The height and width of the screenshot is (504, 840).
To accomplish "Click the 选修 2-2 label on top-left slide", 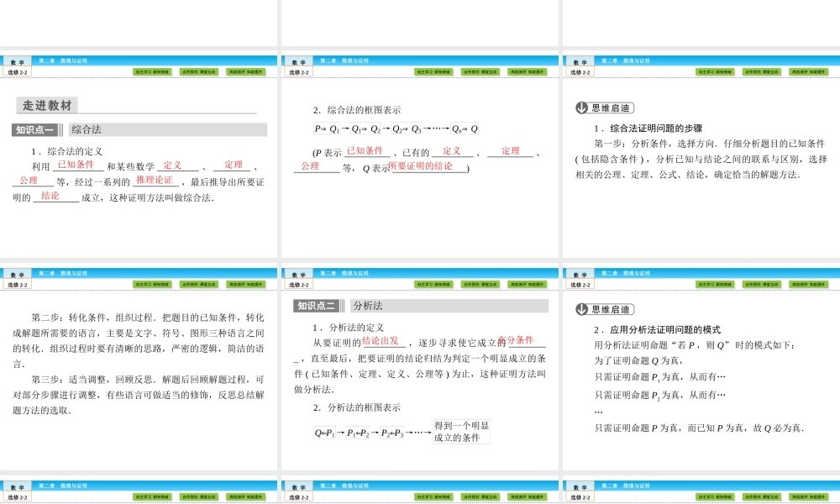I will [x=19, y=71].
